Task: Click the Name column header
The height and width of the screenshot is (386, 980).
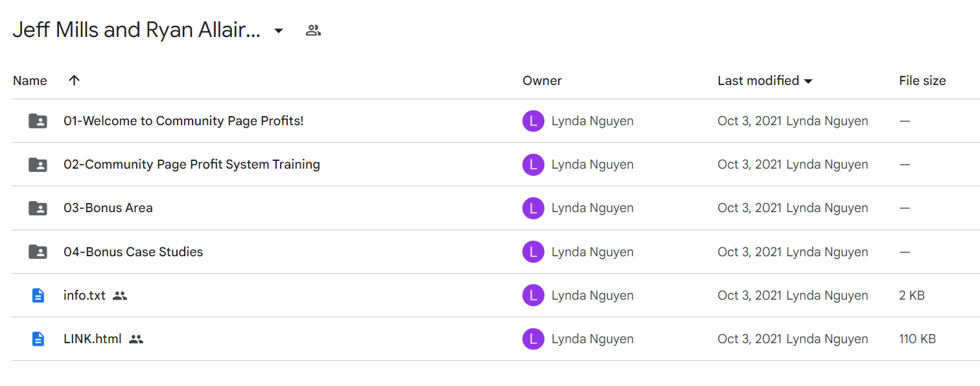Action: pos(30,80)
